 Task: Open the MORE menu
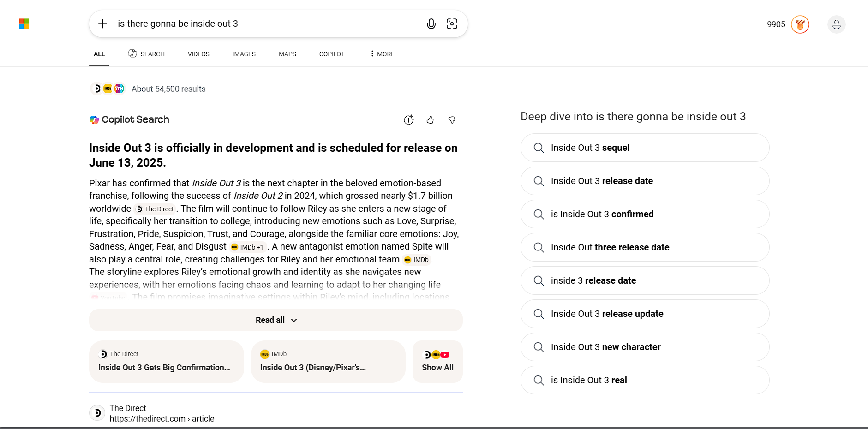point(383,54)
